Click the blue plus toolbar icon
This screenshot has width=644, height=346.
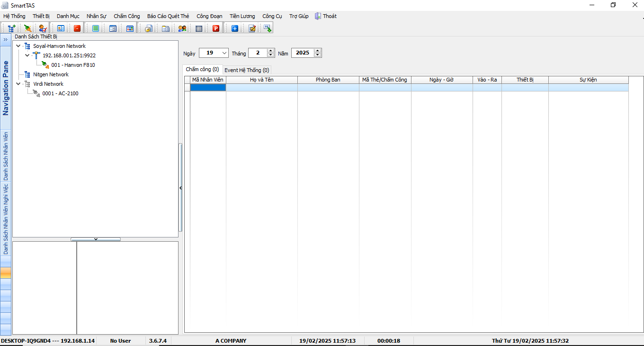coord(235,28)
